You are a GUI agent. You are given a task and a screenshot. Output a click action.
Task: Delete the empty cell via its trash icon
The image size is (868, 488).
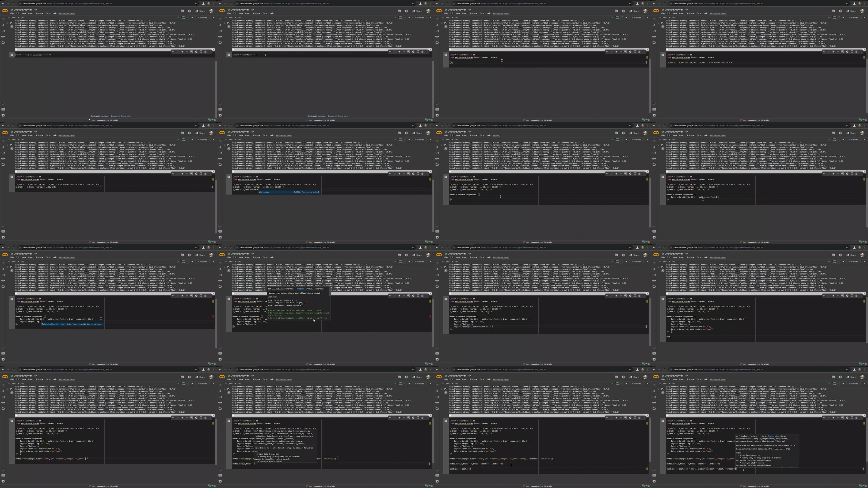point(205,52)
